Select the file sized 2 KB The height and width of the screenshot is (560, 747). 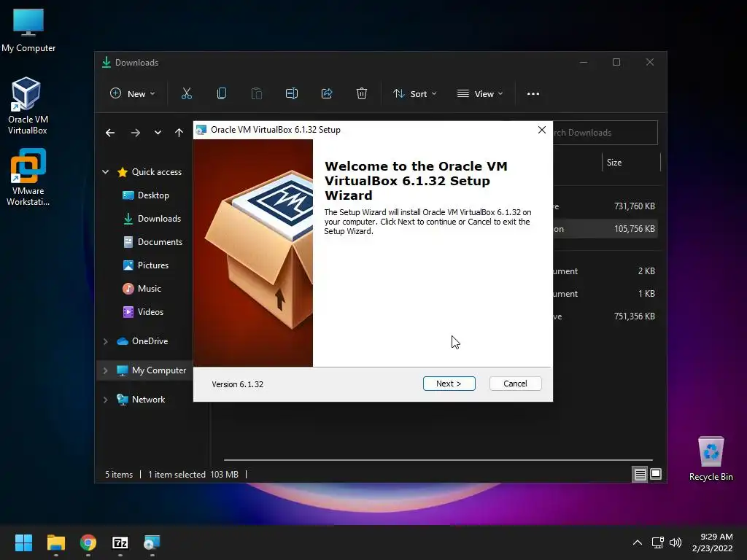(605, 271)
